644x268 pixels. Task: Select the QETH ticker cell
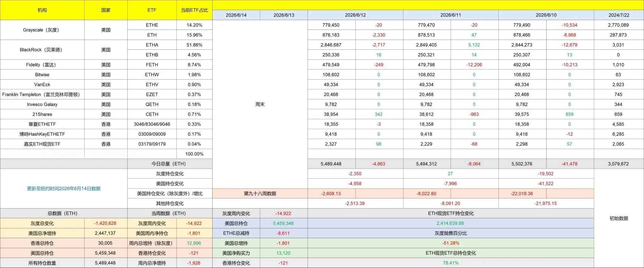[152, 104]
